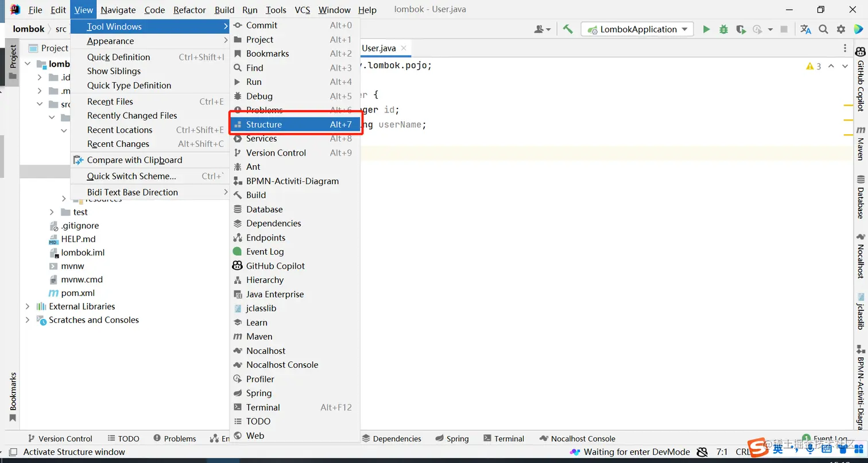
Task: Choose Terminal in Tool Windows submenu
Action: coord(295,407)
